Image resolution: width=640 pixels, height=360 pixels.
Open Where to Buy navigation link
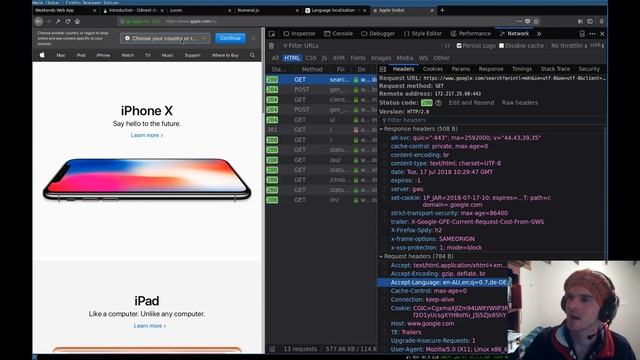pos(225,55)
